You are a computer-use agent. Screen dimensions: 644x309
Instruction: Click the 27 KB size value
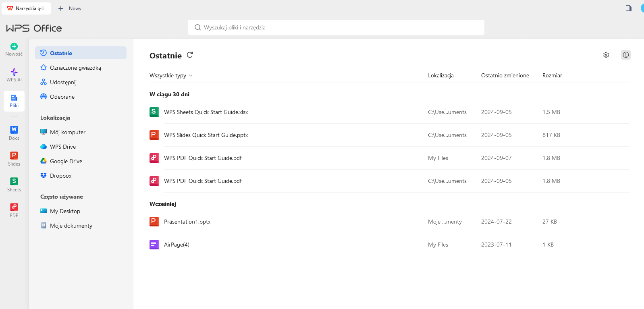550,222
